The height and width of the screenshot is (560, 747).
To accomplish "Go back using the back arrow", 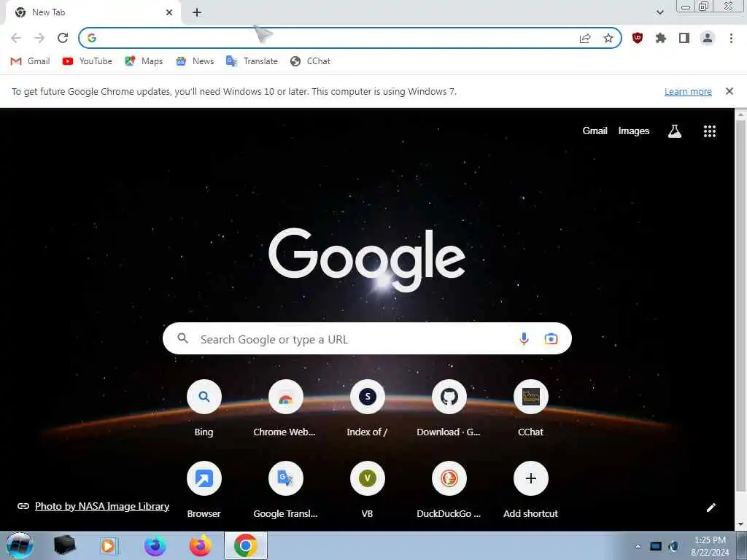I will (x=16, y=38).
